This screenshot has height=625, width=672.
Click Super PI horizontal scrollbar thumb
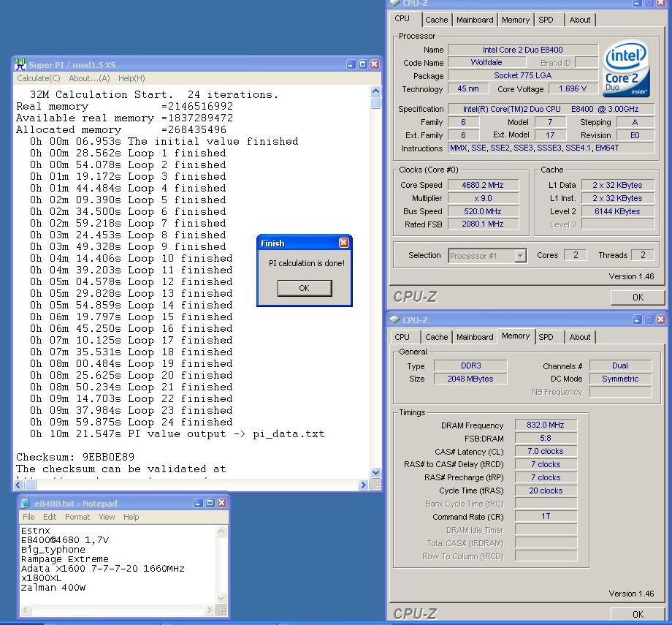coord(31,485)
